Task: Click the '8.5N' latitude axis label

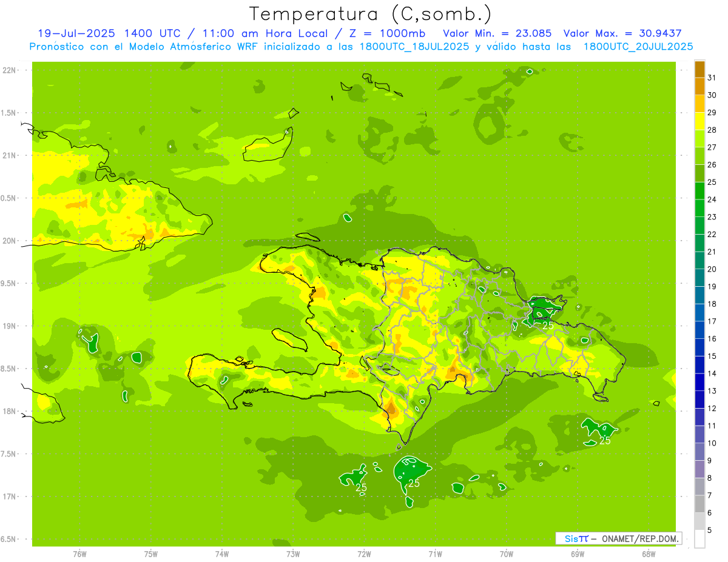Action: [x=9, y=369]
